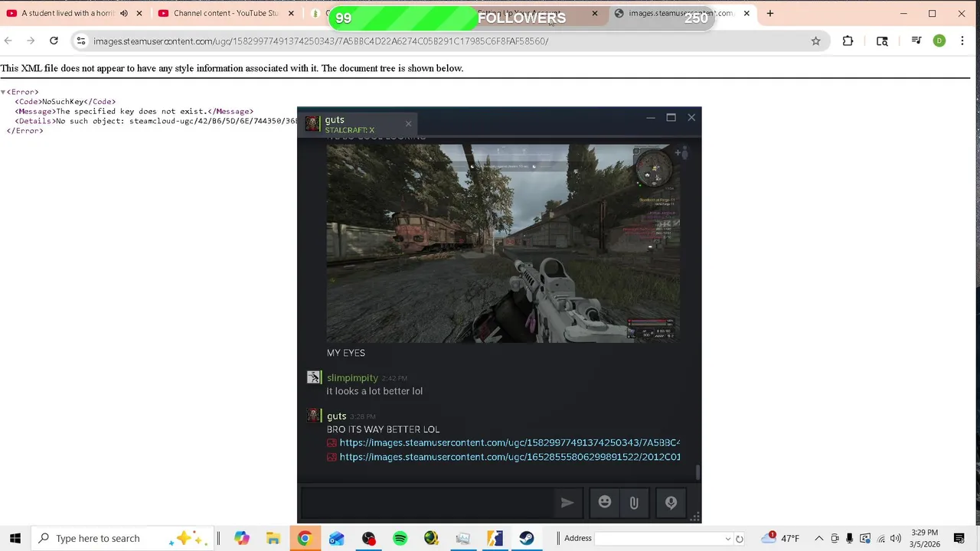This screenshot has width=980, height=551.
Task: Start voice chat with microphone button
Action: coord(671,503)
